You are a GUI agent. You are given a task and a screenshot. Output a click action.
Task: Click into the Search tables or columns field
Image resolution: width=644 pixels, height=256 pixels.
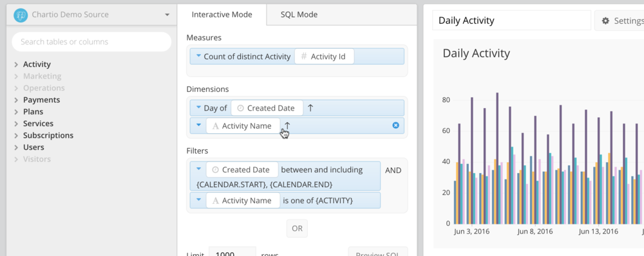(x=91, y=42)
